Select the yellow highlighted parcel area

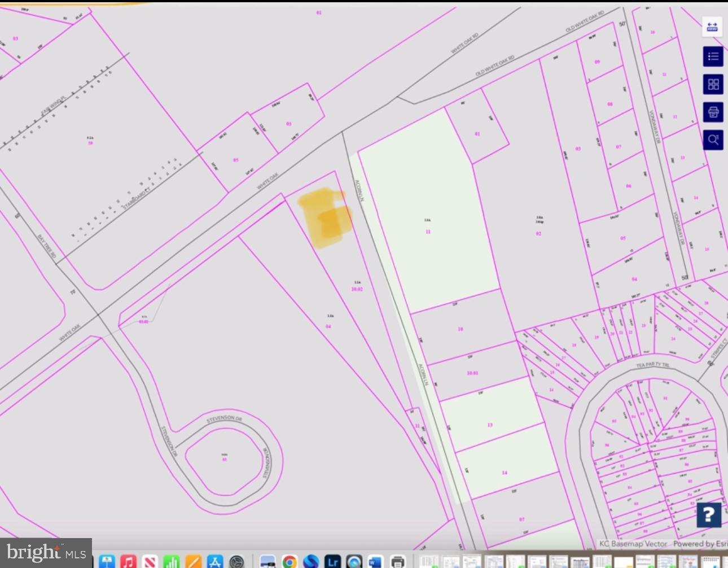click(326, 217)
